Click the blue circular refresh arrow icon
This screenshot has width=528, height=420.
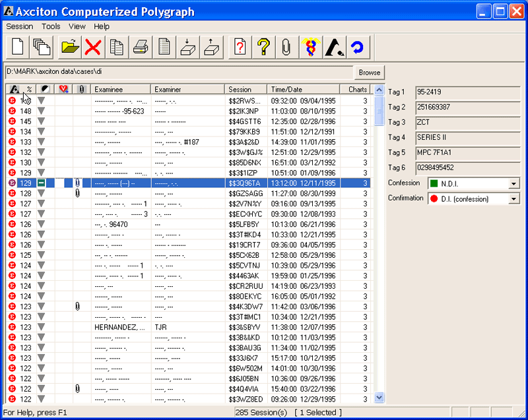pos(358,47)
